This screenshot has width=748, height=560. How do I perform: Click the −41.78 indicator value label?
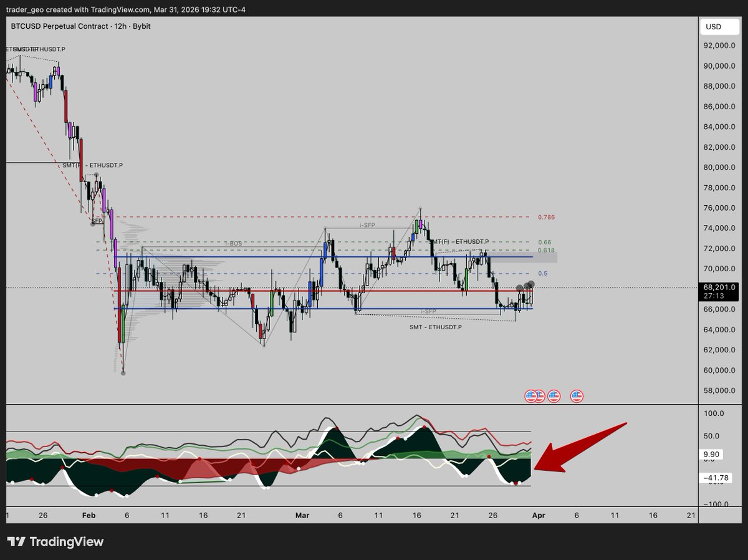click(x=716, y=478)
